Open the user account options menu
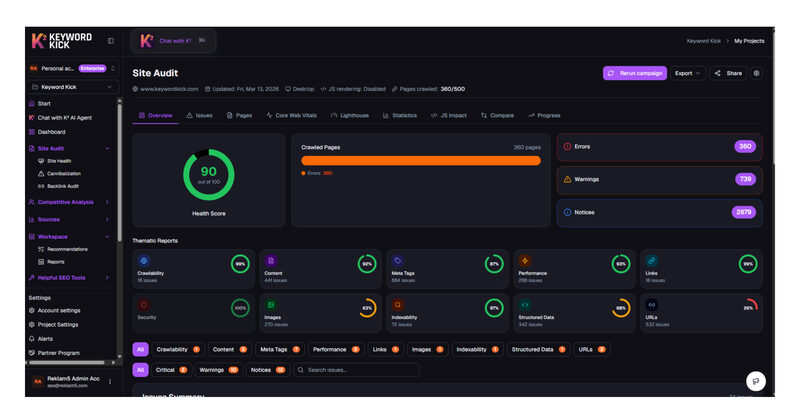Screen dimensions: 800x417 pyautogui.click(x=110, y=381)
